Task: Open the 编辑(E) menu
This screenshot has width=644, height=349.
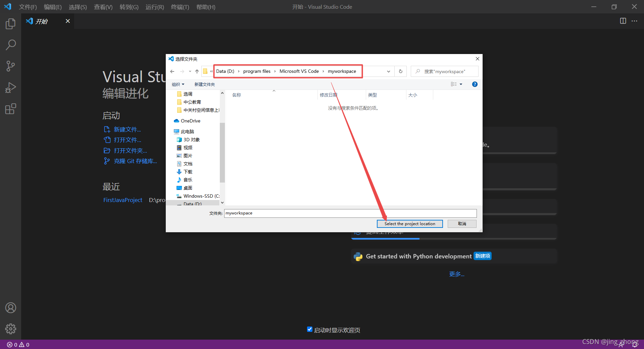Action: pos(53,7)
